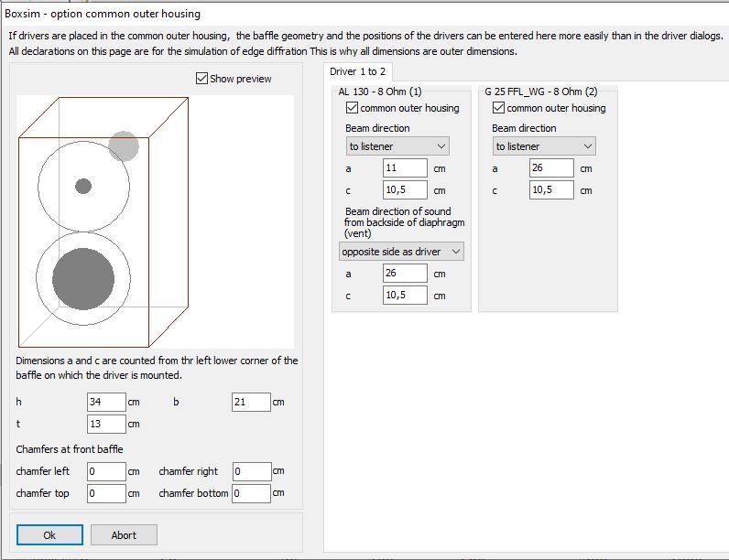This screenshot has width=729, height=560.
Task: Uncheck common outer housing for G 25 FFL_WG driver
Action: pyautogui.click(x=498, y=108)
